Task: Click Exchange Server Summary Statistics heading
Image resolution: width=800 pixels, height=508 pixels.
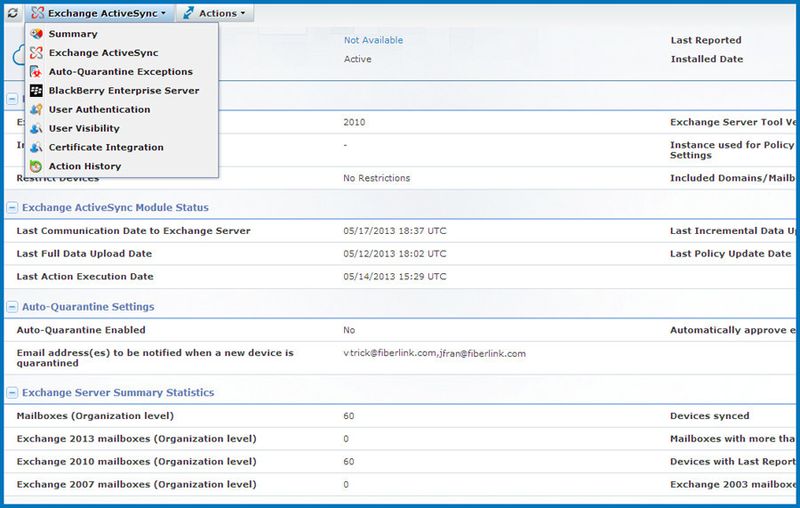Action: click(118, 392)
